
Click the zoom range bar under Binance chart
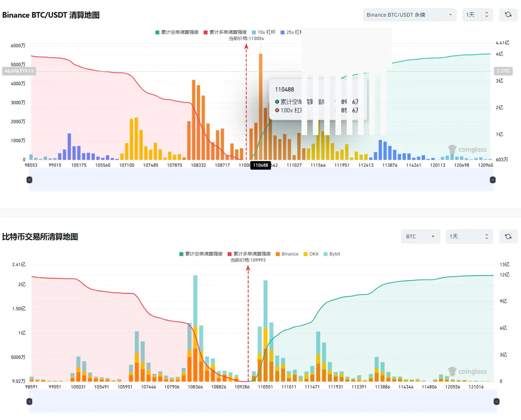(x=261, y=180)
